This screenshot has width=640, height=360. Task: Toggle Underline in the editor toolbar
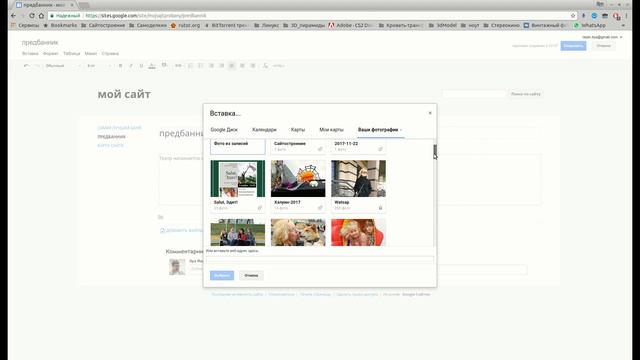tap(141, 66)
